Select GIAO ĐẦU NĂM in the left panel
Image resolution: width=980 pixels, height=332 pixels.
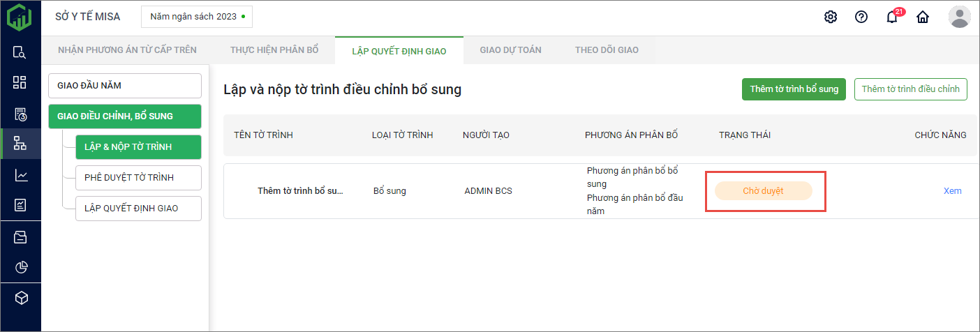tap(125, 86)
